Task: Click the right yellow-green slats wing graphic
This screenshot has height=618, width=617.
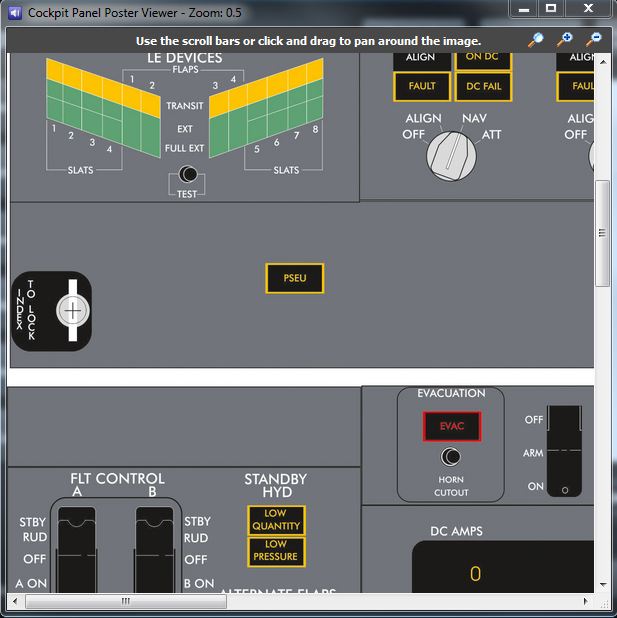Action: (x=266, y=108)
